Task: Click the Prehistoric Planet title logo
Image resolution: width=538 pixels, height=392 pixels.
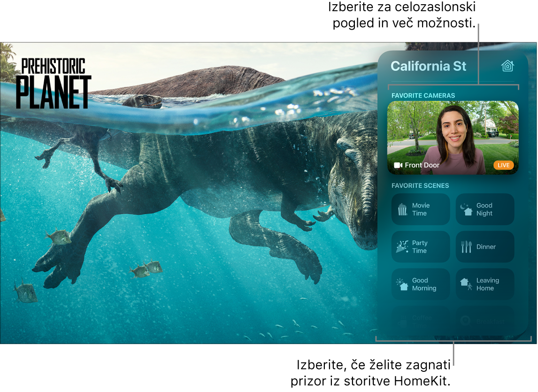Action: [53, 83]
